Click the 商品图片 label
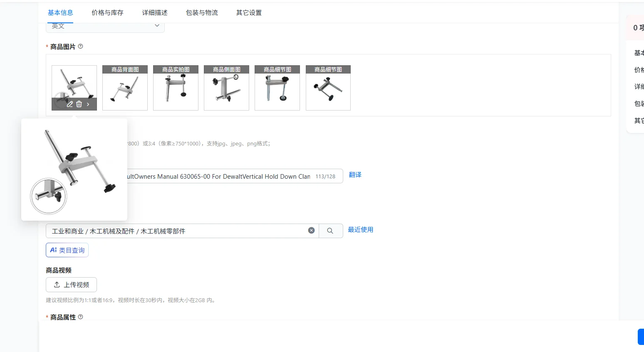 pos(63,47)
